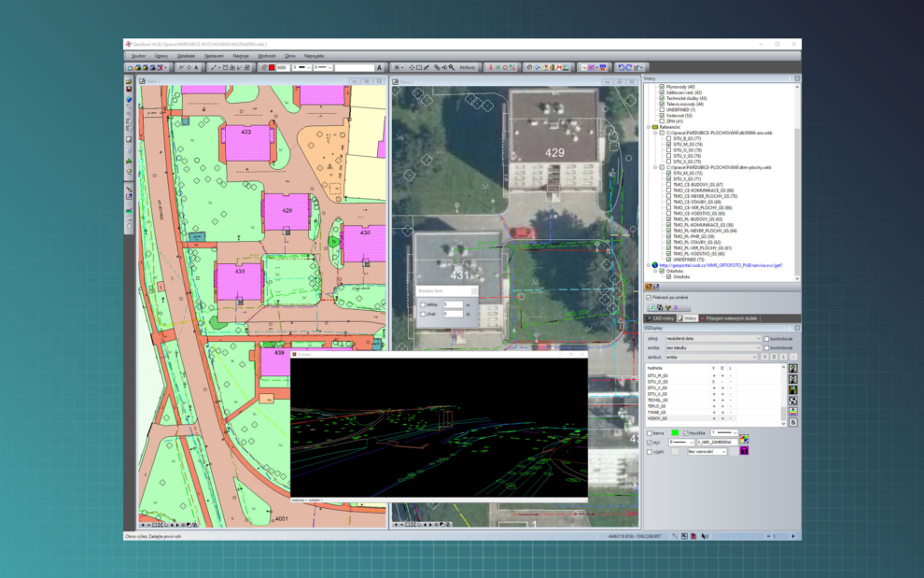Click the RGB color wheel icon

744,439
